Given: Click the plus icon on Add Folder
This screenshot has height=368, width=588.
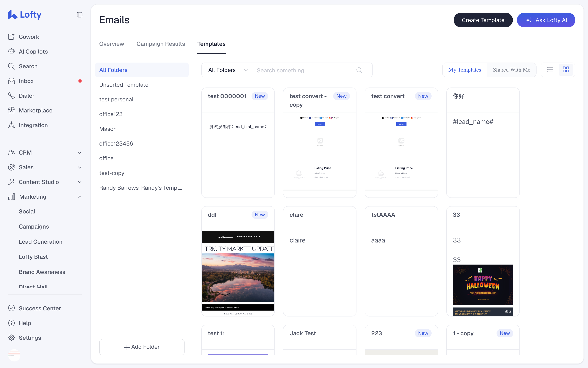Looking at the screenshot, I should pos(127,347).
